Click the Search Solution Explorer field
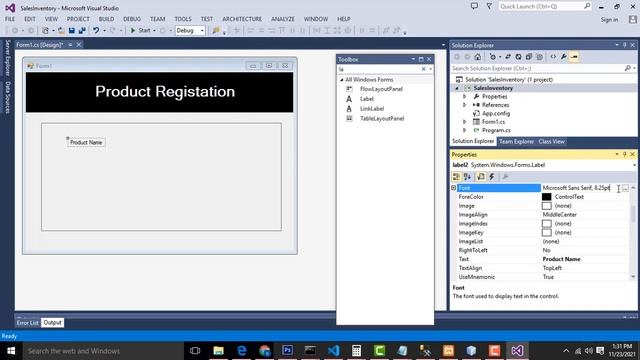 tap(537, 68)
